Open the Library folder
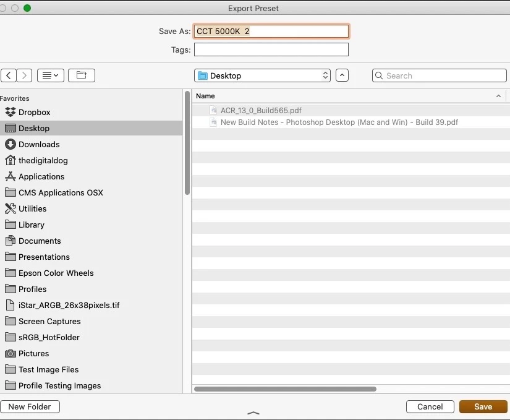The image size is (510, 420). click(91, 225)
